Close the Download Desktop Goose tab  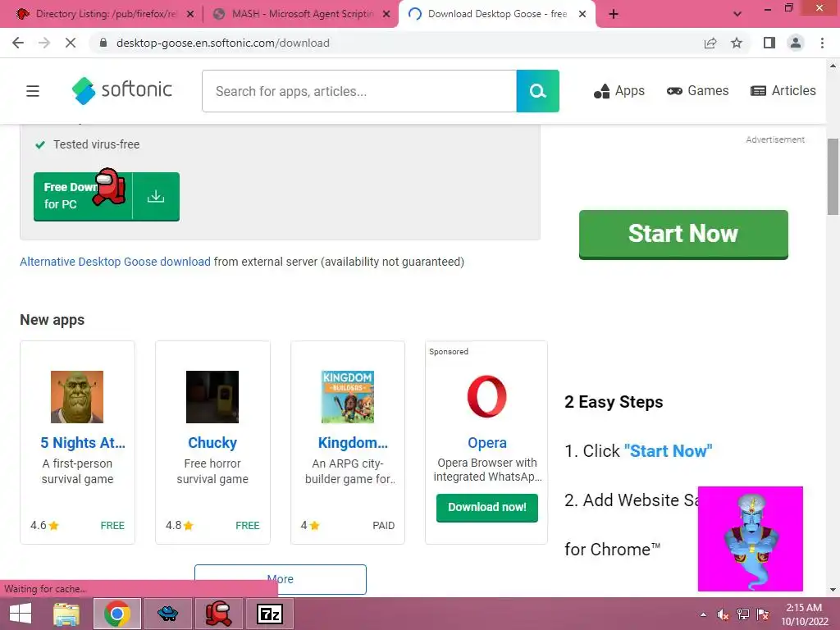pyautogui.click(x=582, y=15)
